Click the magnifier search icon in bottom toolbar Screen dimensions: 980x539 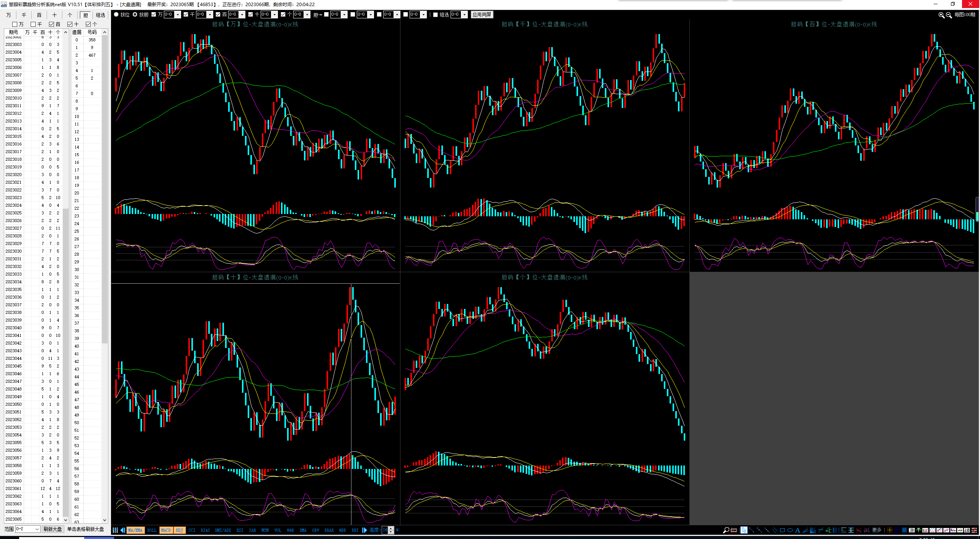726,530
